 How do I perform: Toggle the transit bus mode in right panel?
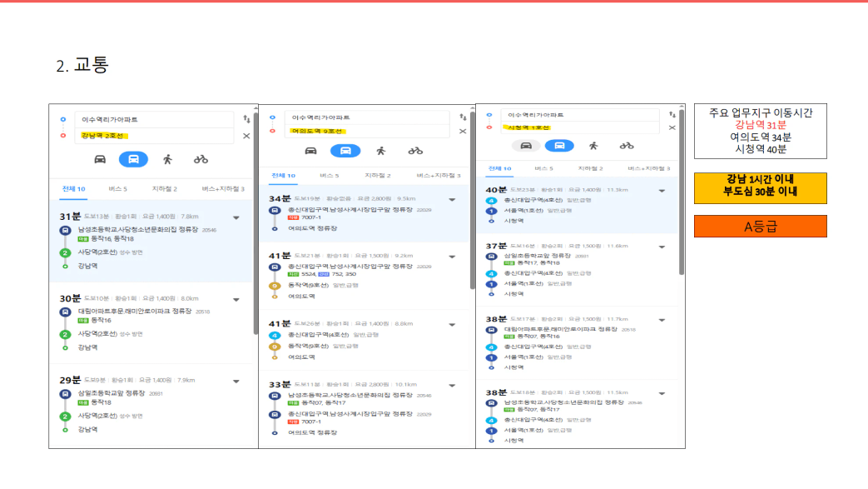(x=559, y=146)
